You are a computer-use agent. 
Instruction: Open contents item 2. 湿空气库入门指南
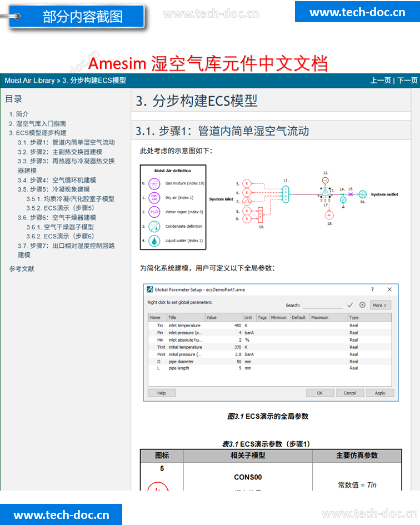[38, 123]
